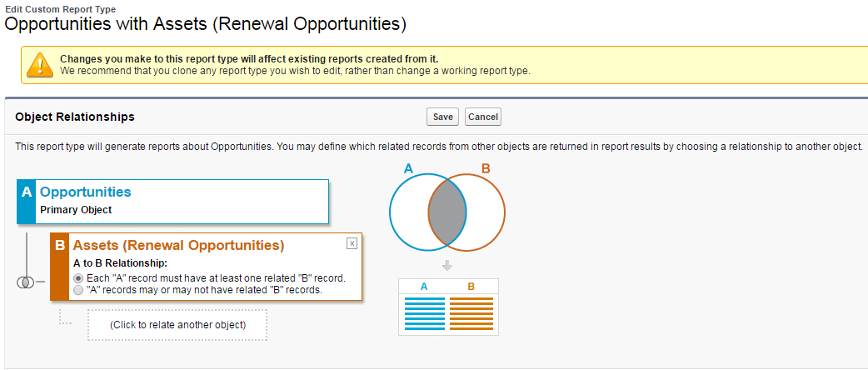Select the Opportunities primary object box
The width and height of the screenshot is (868, 370).
pos(172,202)
